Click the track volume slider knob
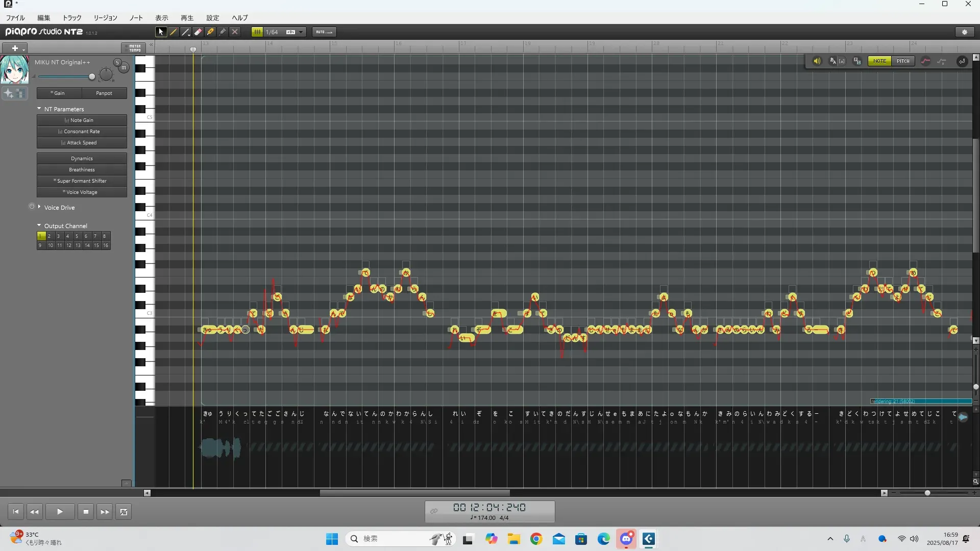 point(92,77)
